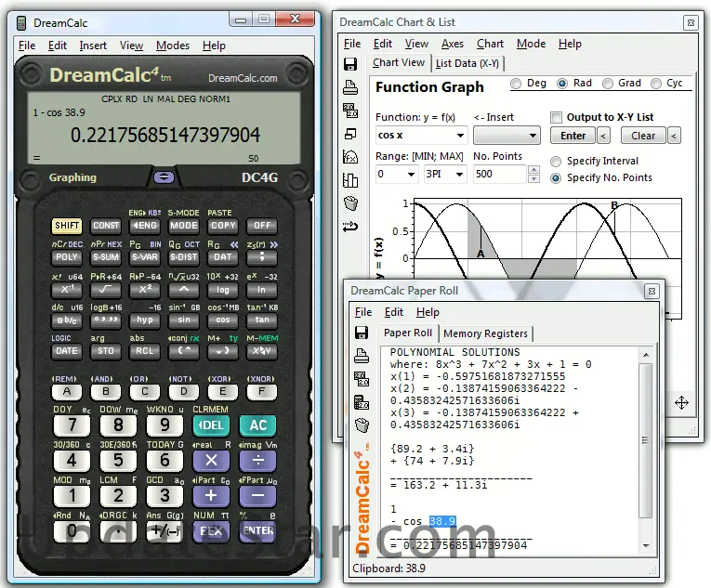Click highlighted 38.9 text in Paper Roll
This screenshot has height=588, width=711.
(x=442, y=521)
